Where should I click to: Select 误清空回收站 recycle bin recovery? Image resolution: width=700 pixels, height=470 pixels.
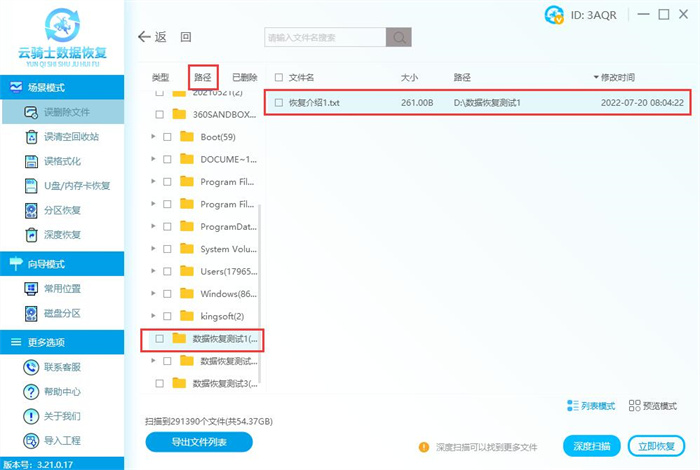[x=69, y=136]
